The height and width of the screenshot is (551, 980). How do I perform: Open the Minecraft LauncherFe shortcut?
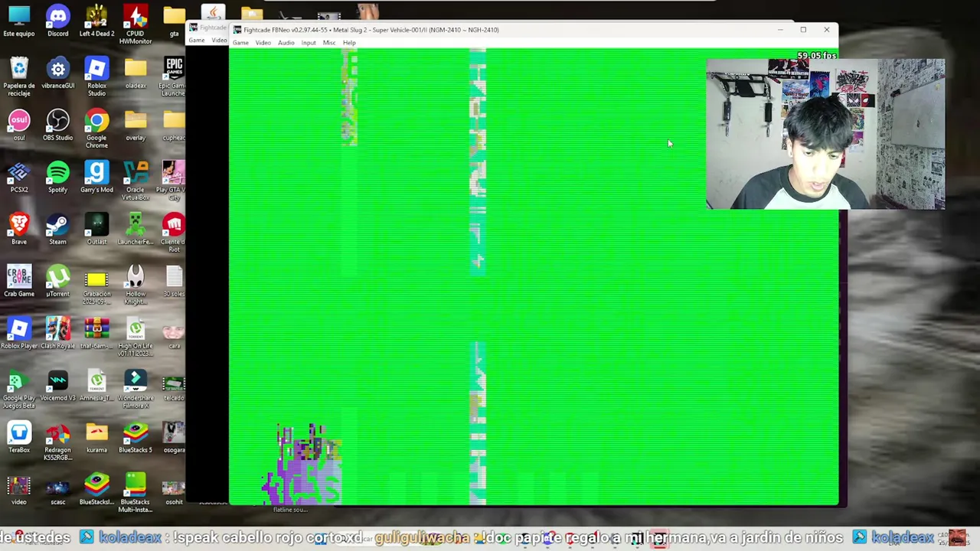(x=136, y=230)
